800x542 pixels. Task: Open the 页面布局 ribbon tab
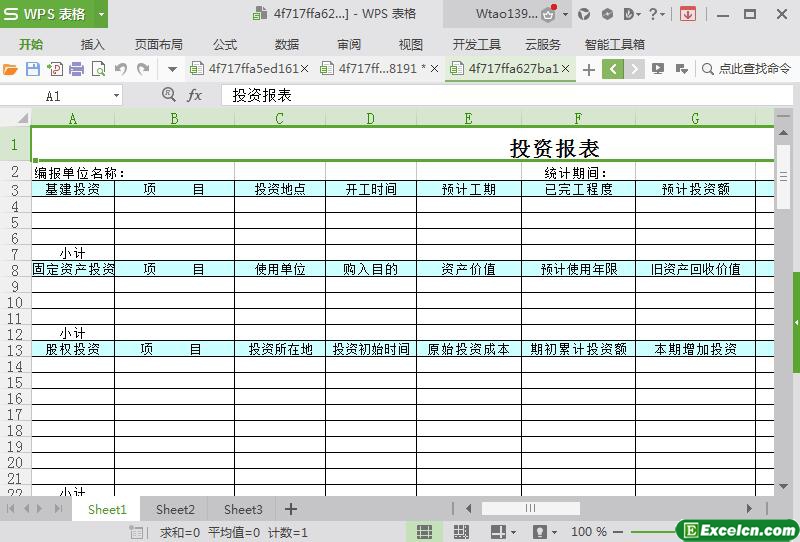tap(159, 44)
